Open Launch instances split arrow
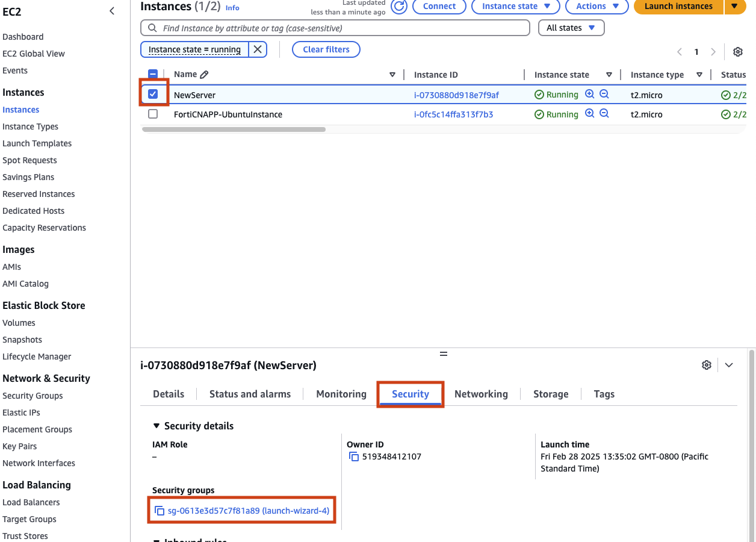This screenshot has width=756, height=542. pyautogui.click(x=734, y=7)
